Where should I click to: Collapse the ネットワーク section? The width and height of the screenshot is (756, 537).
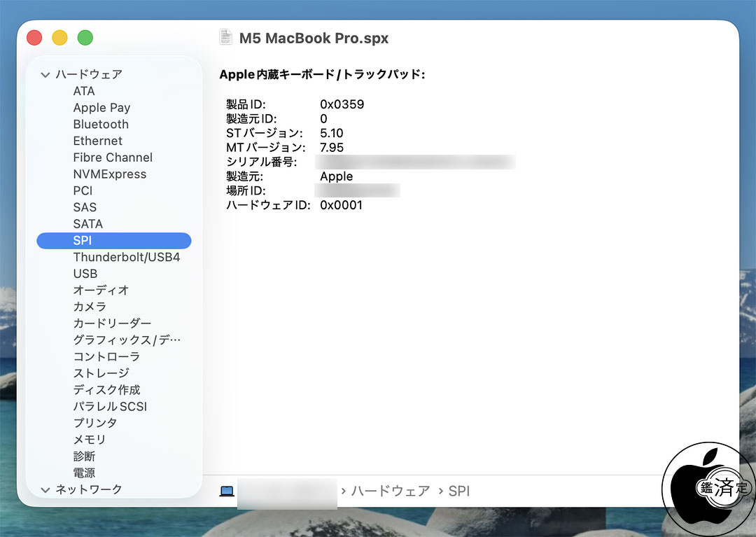click(x=45, y=489)
